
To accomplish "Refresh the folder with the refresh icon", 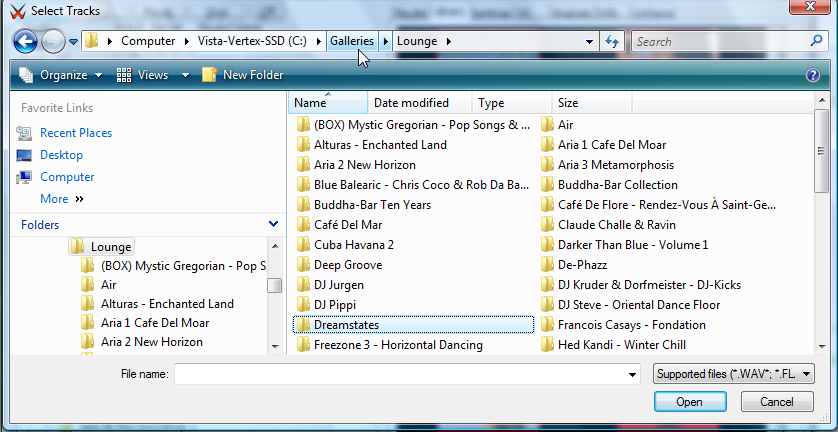I will tap(612, 41).
